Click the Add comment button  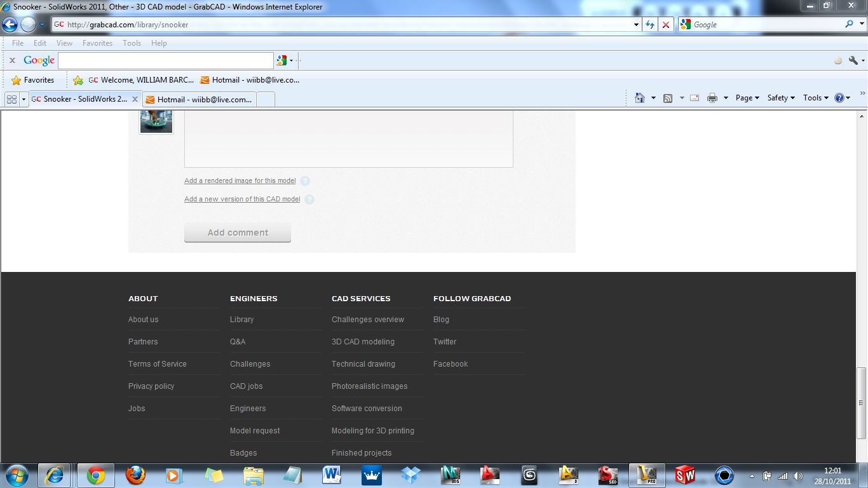coord(238,233)
